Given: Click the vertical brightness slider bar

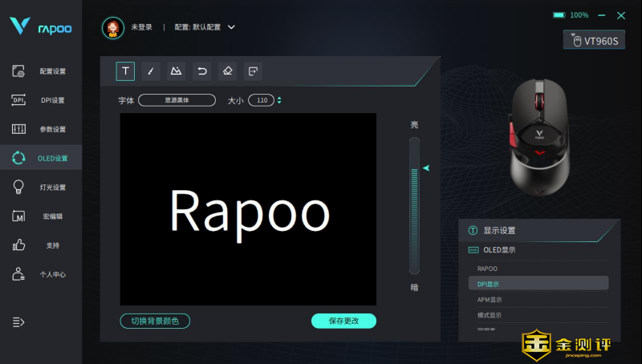Looking at the screenshot, I should [x=414, y=206].
